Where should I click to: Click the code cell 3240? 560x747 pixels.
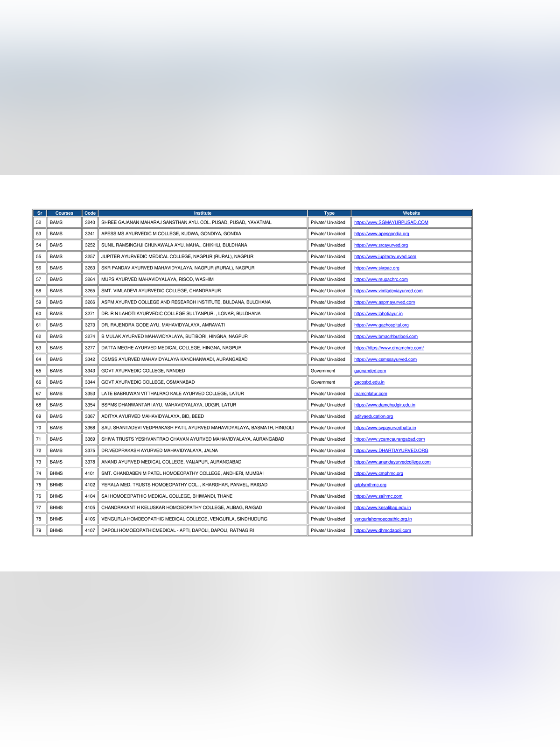tap(90, 223)
